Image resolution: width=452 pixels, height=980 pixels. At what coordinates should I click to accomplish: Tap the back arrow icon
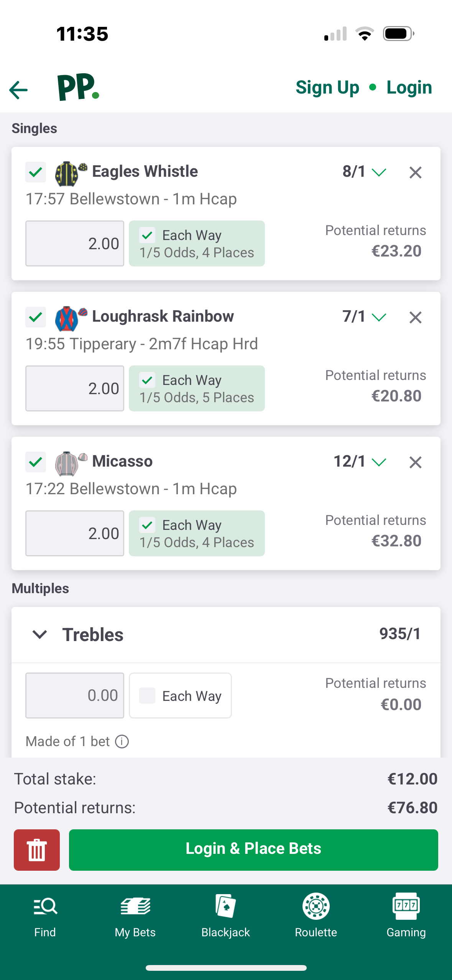[18, 90]
